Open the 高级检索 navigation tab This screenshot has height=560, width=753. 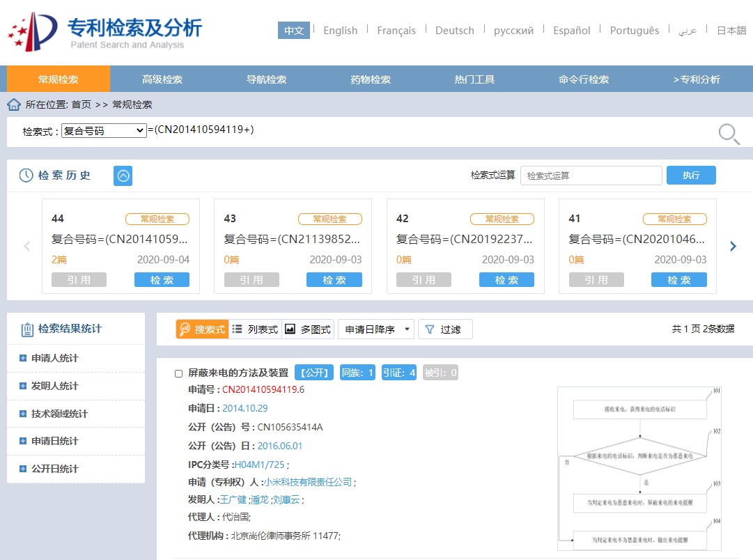[162, 79]
